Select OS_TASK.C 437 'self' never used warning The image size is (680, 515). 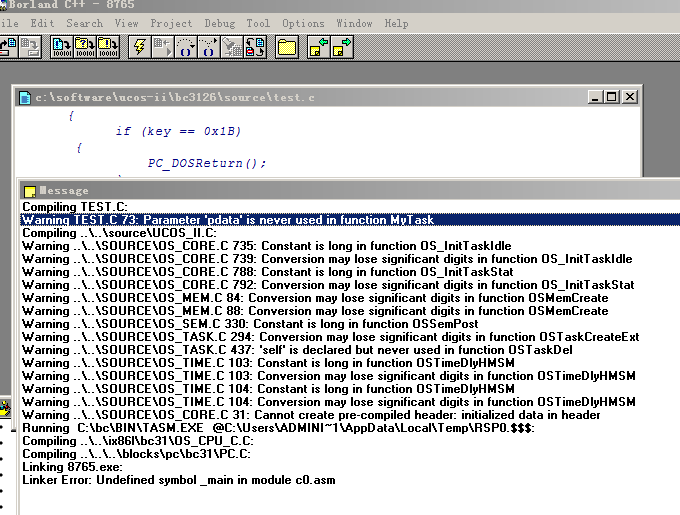(x=350, y=350)
